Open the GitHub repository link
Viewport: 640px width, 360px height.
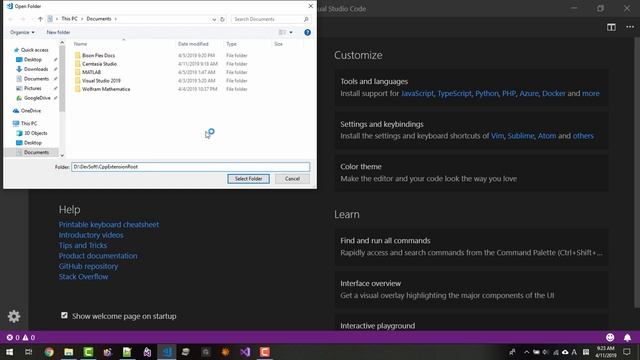coord(88,266)
